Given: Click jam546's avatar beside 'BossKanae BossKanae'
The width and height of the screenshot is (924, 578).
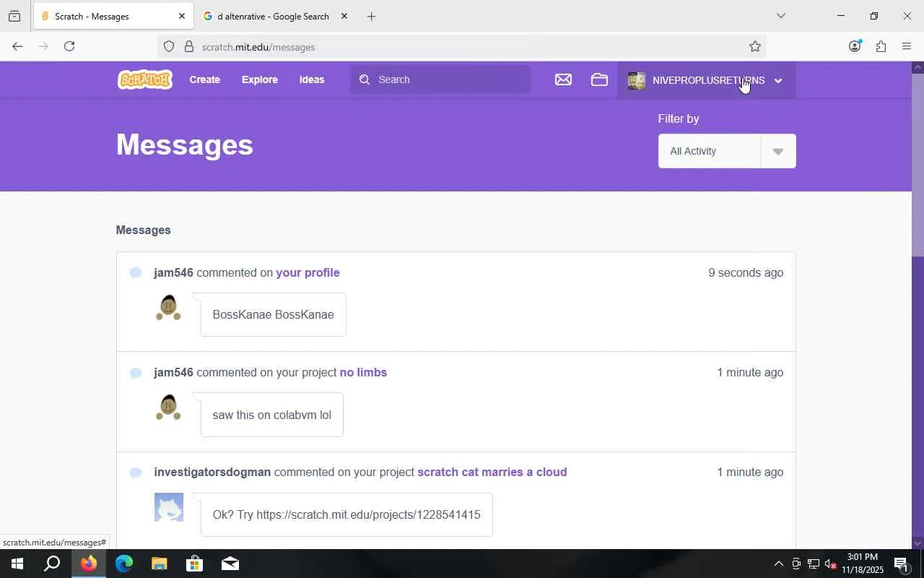Looking at the screenshot, I should [168, 307].
